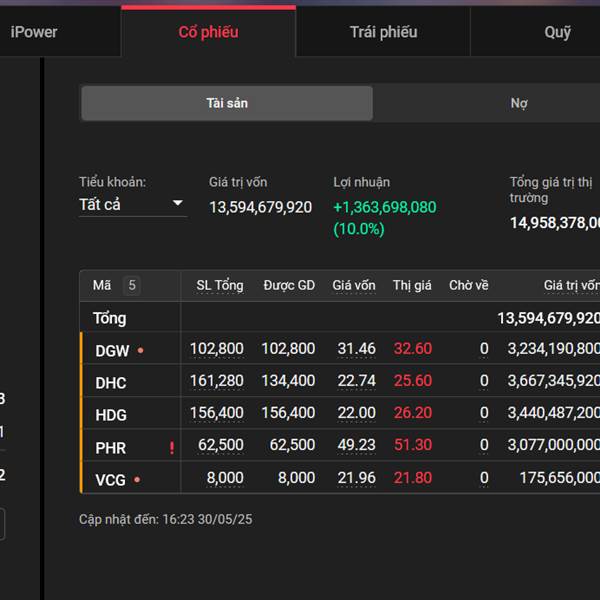Click the profit value +1,363,698,080
Image resolution: width=600 pixels, height=600 pixels.
(x=385, y=207)
